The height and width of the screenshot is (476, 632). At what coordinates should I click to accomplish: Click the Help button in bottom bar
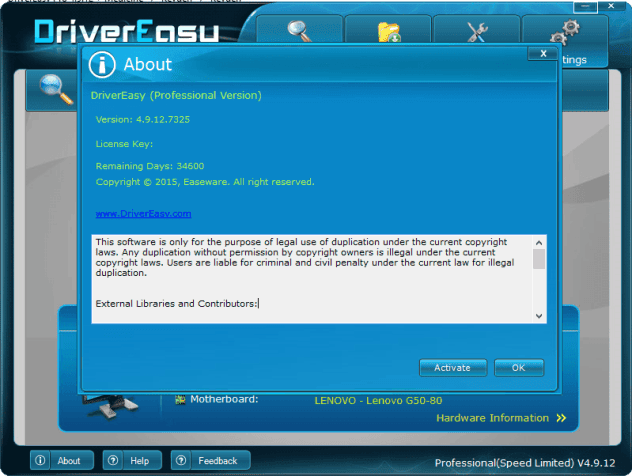pyautogui.click(x=132, y=460)
